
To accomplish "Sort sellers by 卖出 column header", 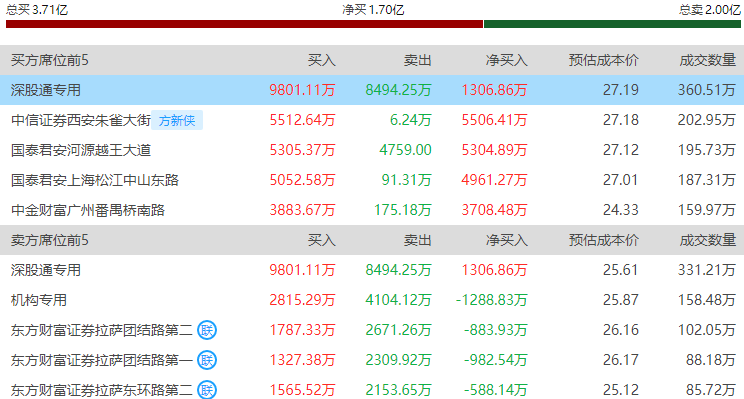I will tap(418, 240).
